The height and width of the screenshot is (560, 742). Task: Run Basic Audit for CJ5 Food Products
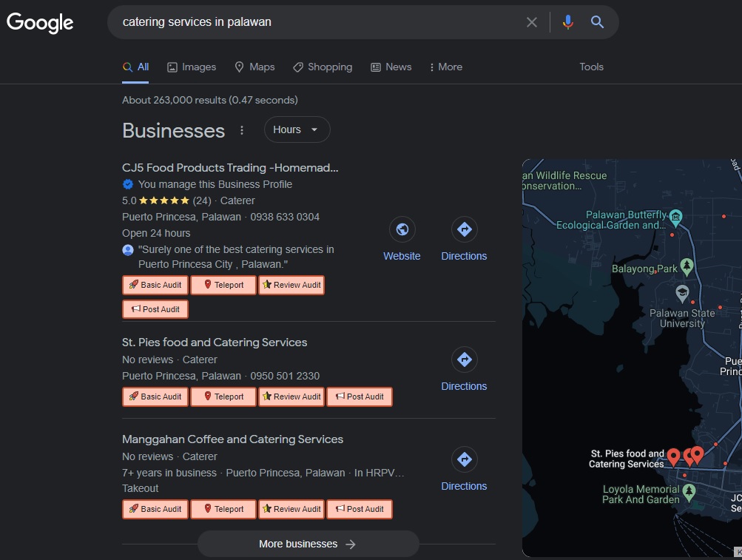(155, 285)
